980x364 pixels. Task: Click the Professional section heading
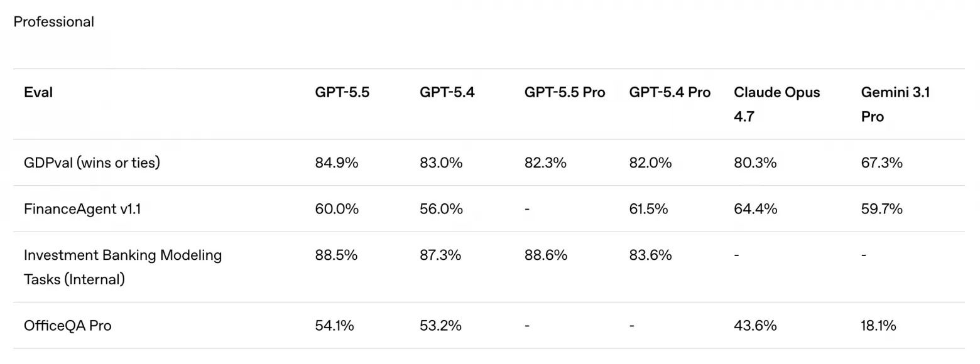(54, 22)
